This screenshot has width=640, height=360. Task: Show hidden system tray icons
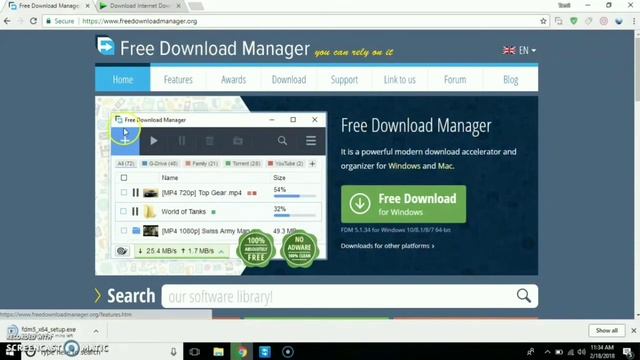coord(547,352)
